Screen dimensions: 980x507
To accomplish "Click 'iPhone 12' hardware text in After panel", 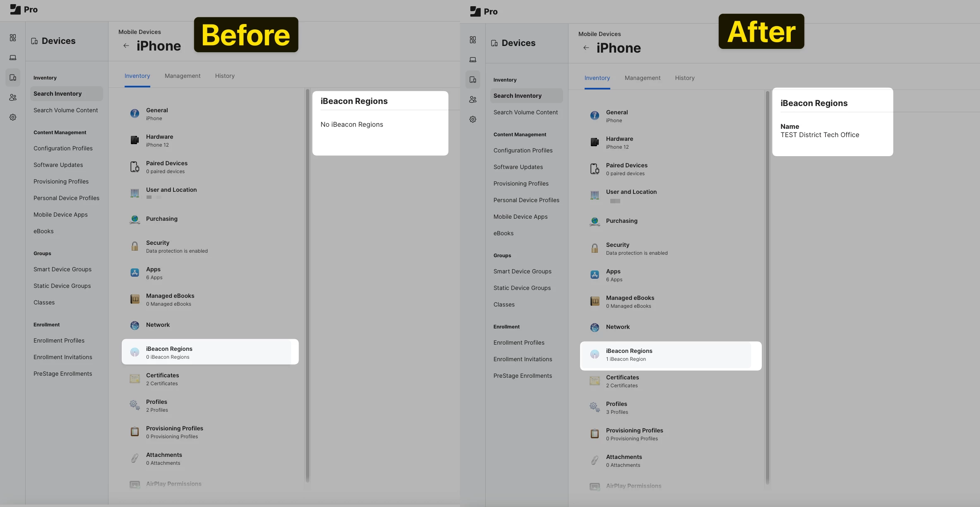I will pyautogui.click(x=617, y=147).
